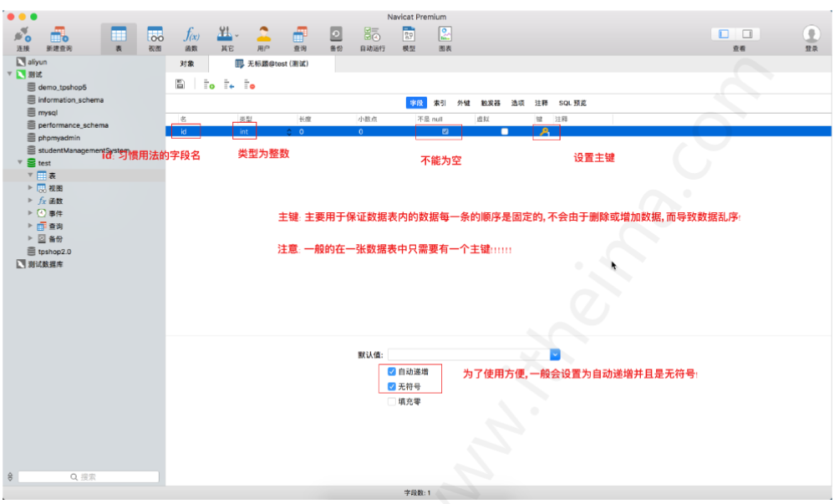839x504 pixels.
Task: Click the 搜索 search field in sidebar
Action: tap(89, 476)
